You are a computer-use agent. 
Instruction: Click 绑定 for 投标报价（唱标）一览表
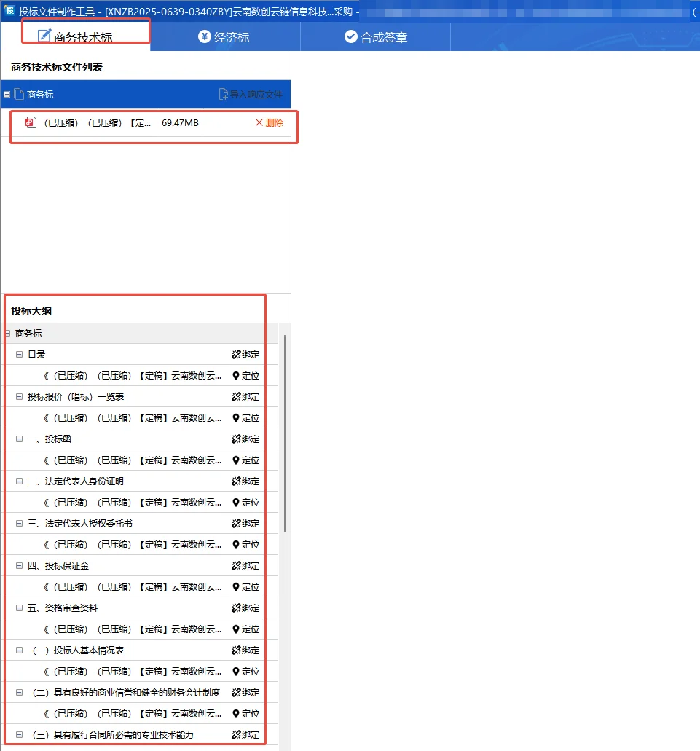[245, 396]
